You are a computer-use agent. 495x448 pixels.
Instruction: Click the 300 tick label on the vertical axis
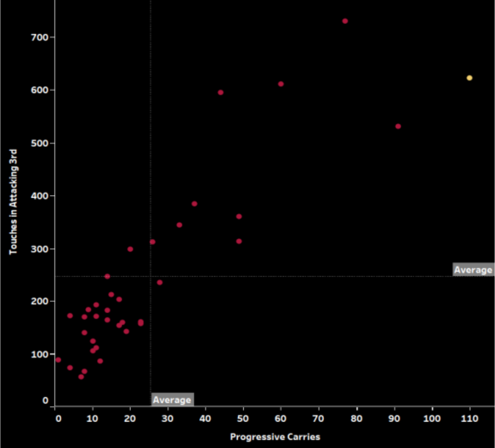click(39, 249)
